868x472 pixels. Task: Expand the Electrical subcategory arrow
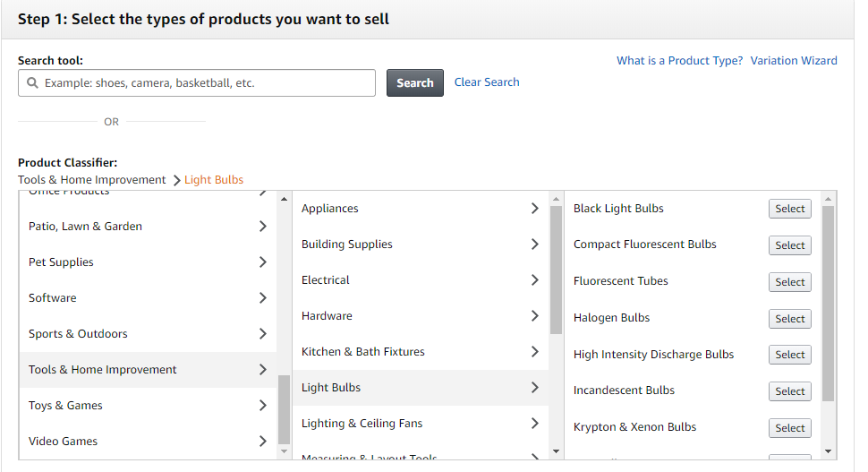[x=534, y=280]
